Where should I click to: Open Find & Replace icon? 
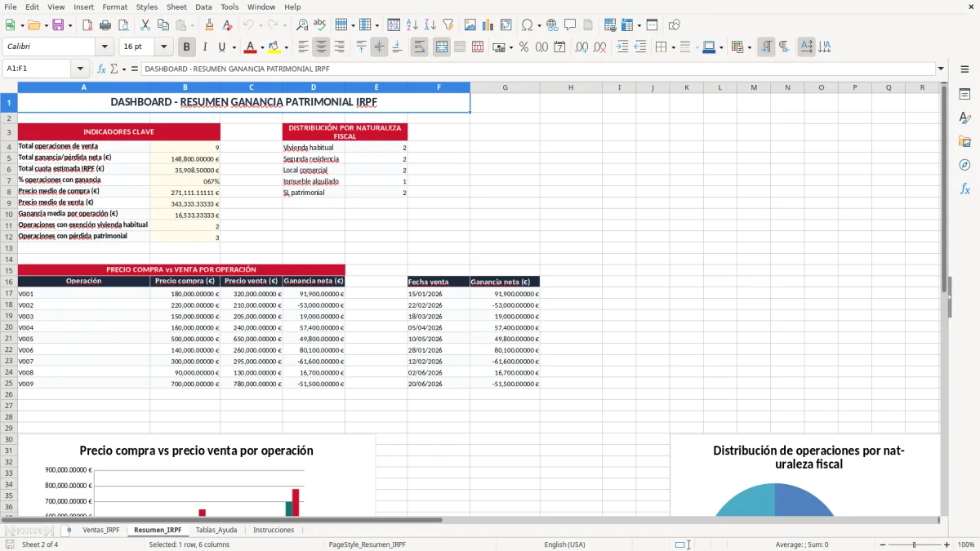click(x=302, y=25)
